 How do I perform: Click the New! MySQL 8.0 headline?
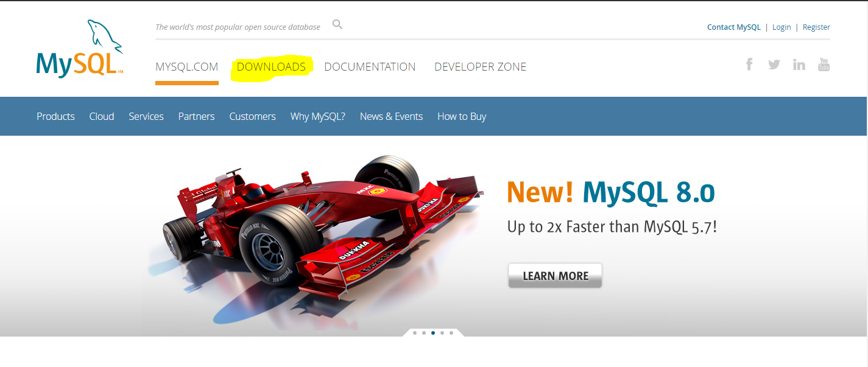[x=611, y=192]
